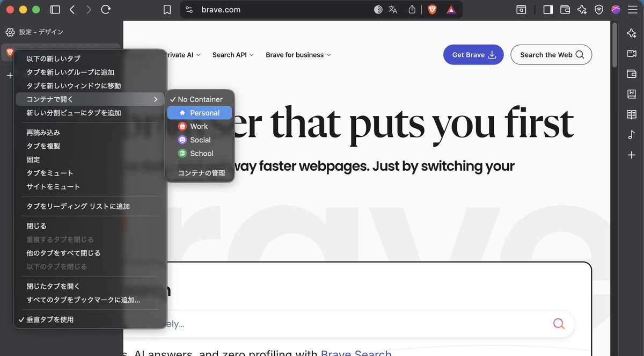Open in School container
The image size is (644, 356).
tap(200, 153)
